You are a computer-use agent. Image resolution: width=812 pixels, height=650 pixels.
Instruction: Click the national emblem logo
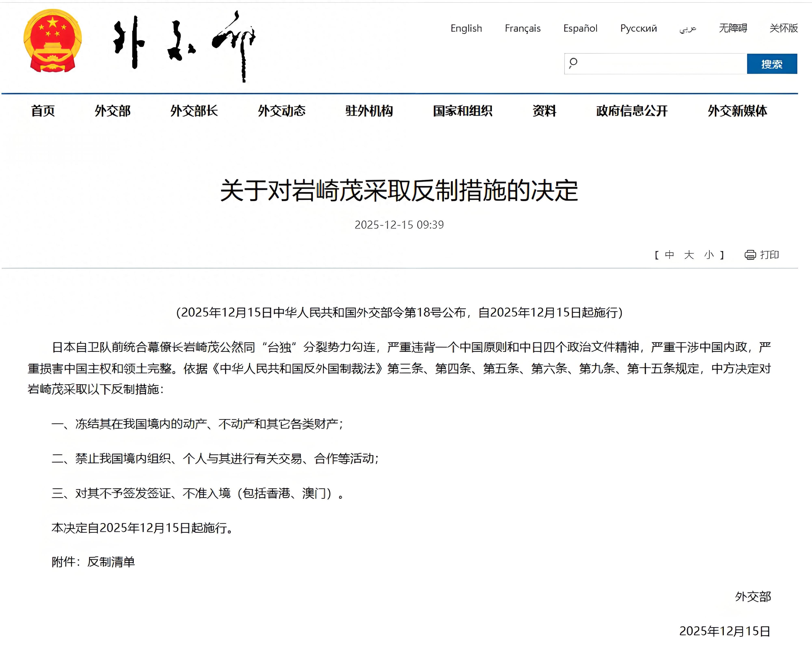(x=53, y=41)
